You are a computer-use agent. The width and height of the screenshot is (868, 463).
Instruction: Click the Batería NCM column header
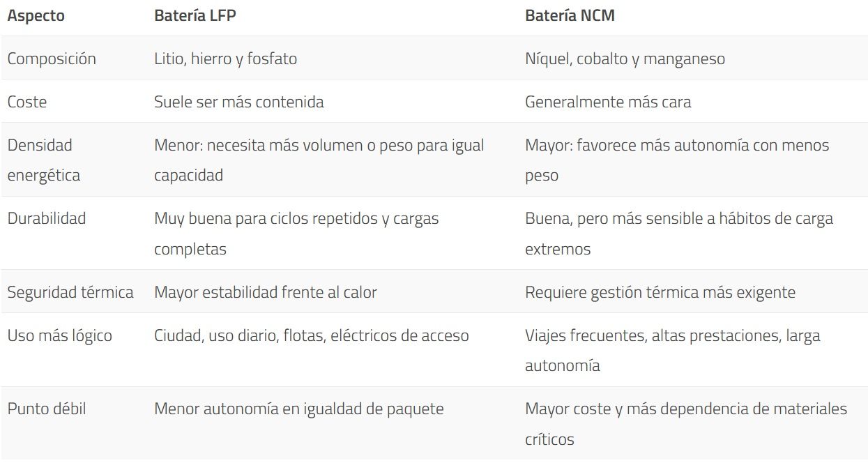click(570, 15)
